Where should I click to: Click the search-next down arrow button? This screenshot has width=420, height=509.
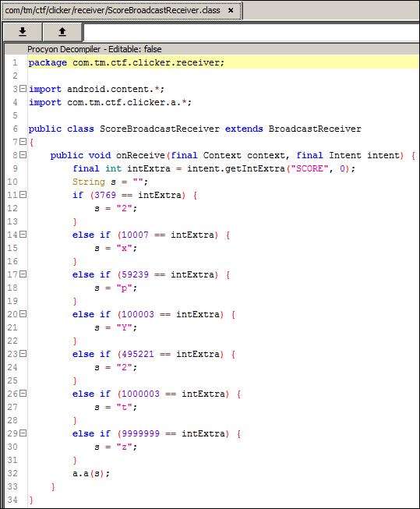[x=23, y=32]
